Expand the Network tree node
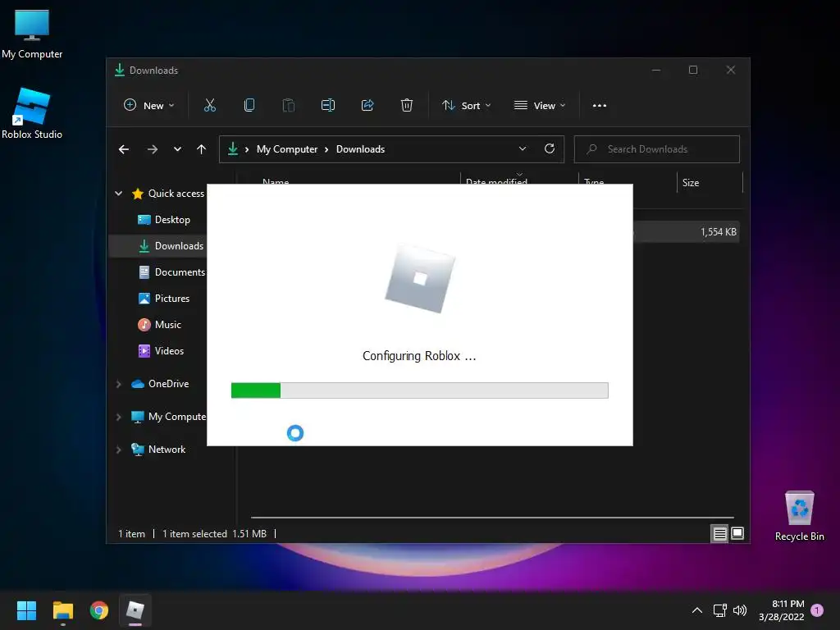Screen dimensions: 840x630 [x=118, y=450]
